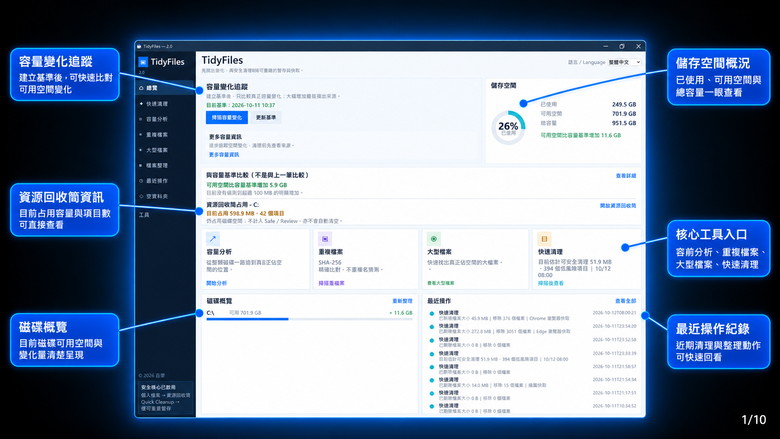The height and width of the screenshot is (439, 780).
Task: Click the entry timestamped 2026-10-11T21:17:51
Action: [x=532, y=395]
